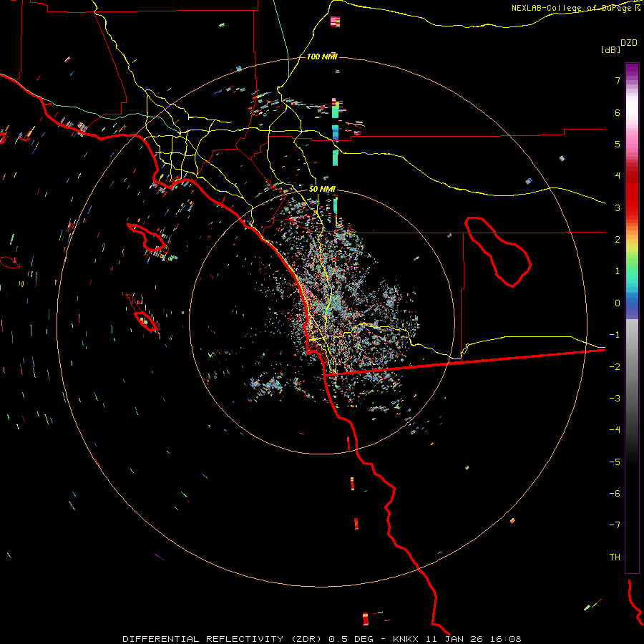The image size is (644, 644).
Task: Click the "4" value on color scale
Action: [618, 176]
